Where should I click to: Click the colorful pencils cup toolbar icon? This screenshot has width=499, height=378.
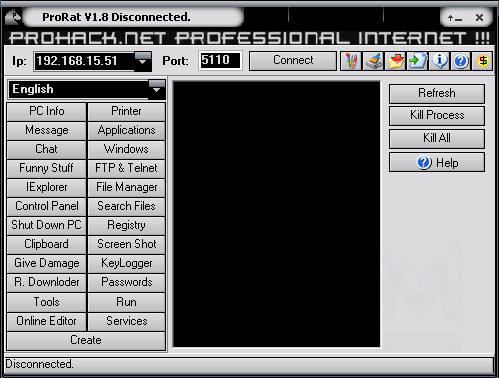coord(351,61)
